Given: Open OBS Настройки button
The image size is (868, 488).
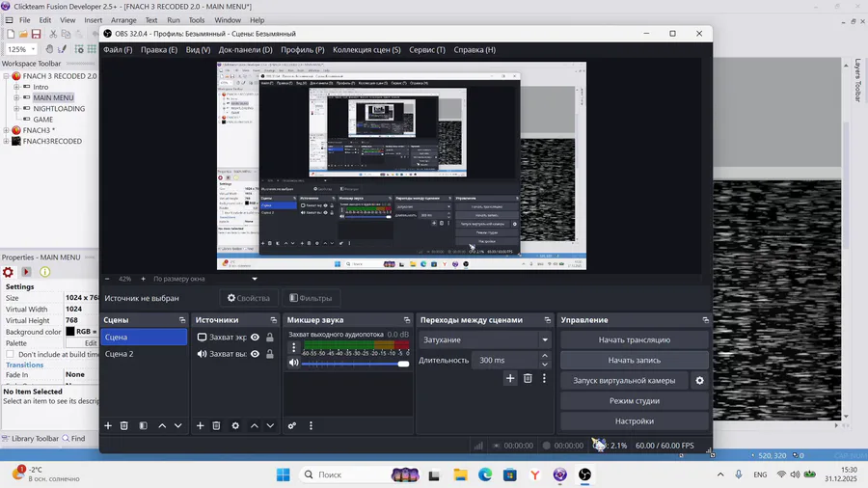Looking at the screenshot, I should [635, 421].
